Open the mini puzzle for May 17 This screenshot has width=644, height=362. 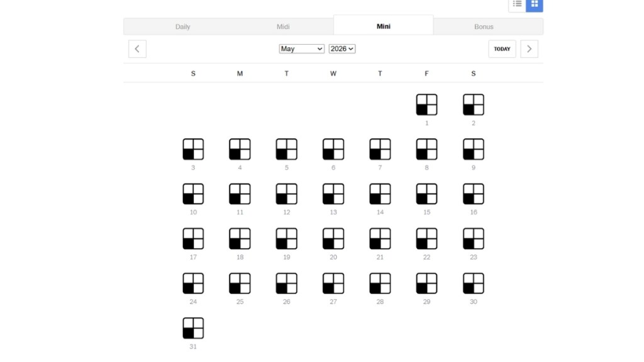click(x=193, y=239)
